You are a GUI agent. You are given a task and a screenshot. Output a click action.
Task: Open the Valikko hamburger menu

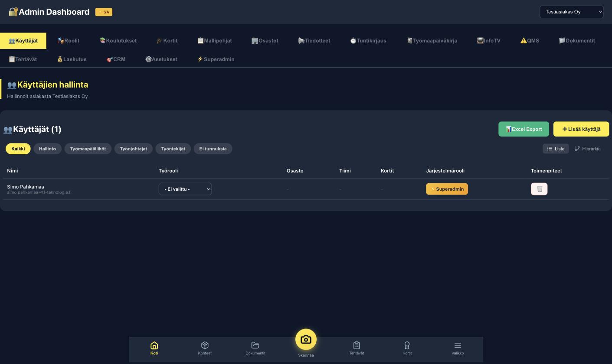pyautogui.click(x=458, y=348)
